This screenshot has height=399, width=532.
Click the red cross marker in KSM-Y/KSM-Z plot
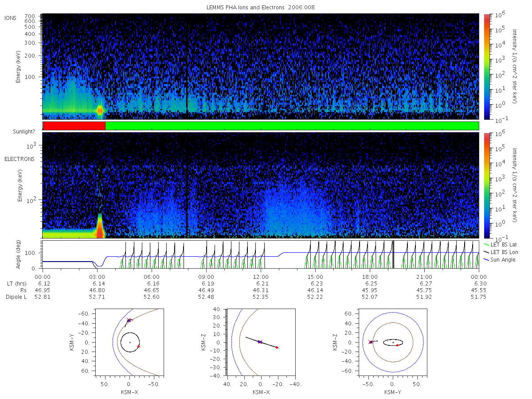click(370, 342)
